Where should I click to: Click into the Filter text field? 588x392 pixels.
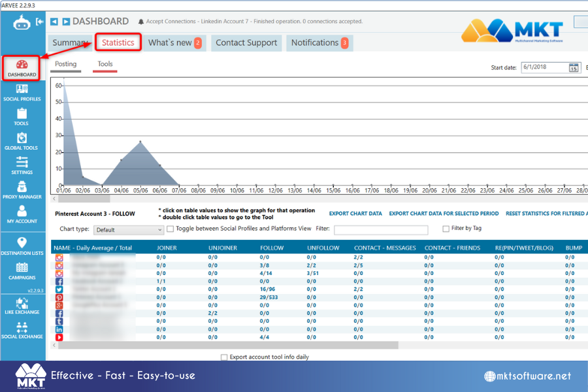click(381, 230)
